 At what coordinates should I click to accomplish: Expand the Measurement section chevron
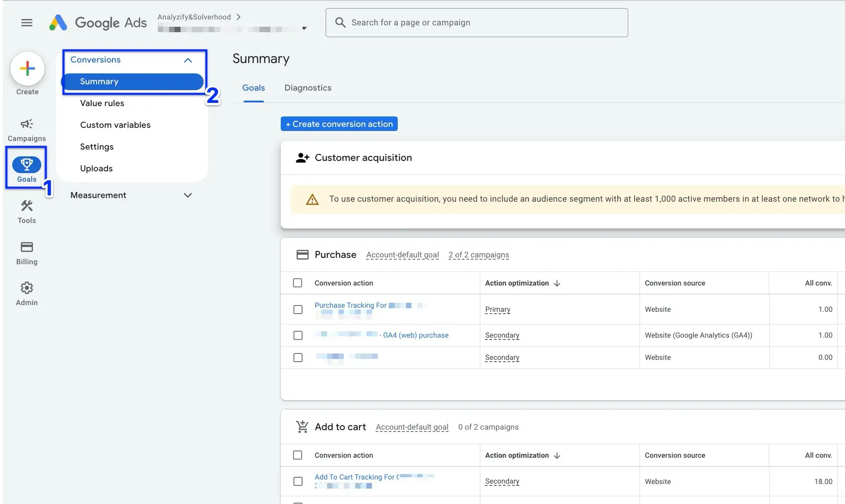point(188,195)
